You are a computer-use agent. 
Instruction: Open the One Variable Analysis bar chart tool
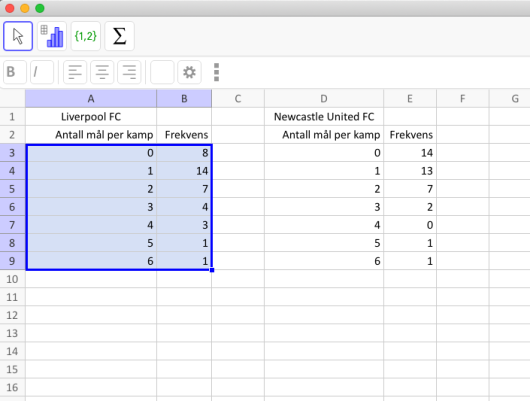pos(52,36)
